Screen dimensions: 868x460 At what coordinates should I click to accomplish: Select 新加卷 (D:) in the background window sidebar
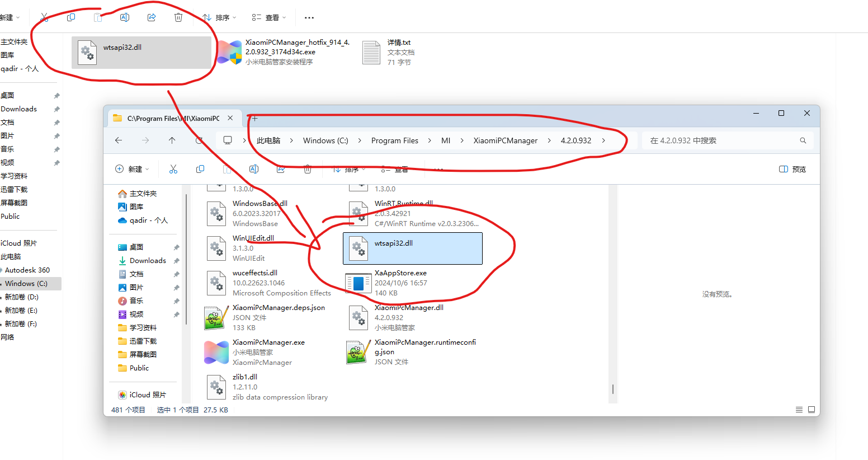click(x=22, y=297)
